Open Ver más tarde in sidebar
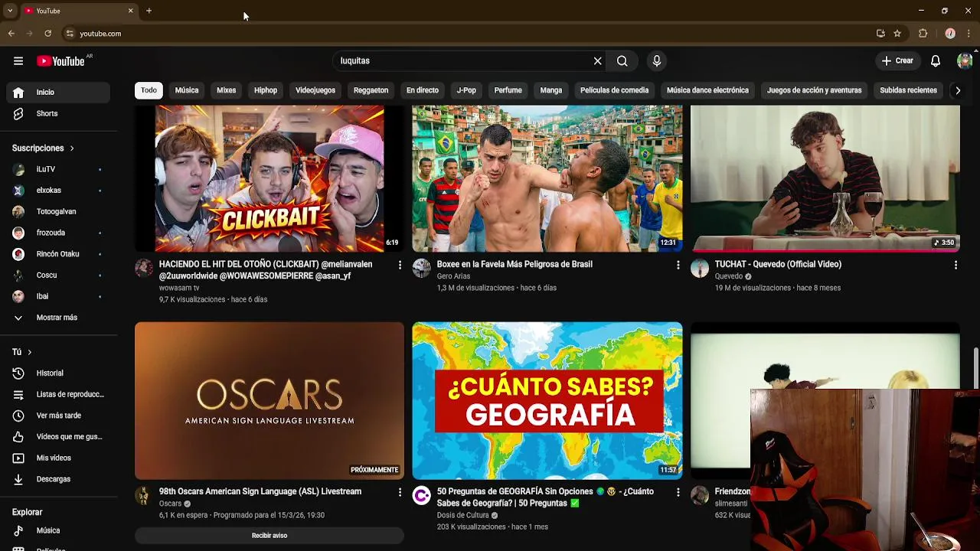The height and width of the screenshot is (551, 980). [x=58, y=416]
